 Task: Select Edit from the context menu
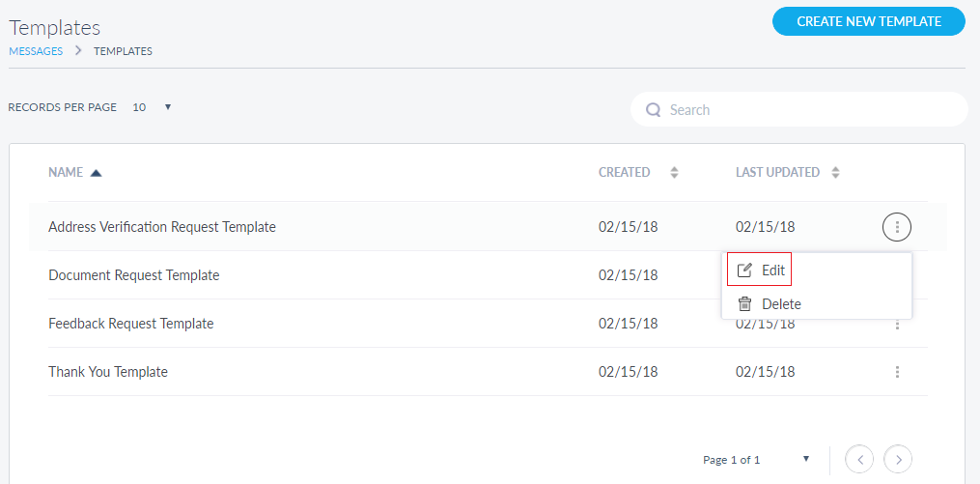click(x=760, y=270)
